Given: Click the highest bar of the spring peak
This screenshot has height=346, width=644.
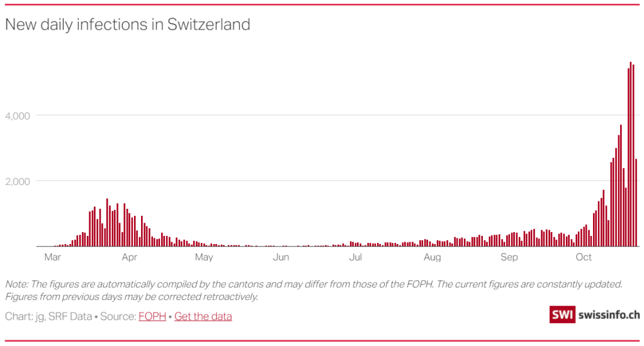Looking at the screenshot, I should click(107, 223).
